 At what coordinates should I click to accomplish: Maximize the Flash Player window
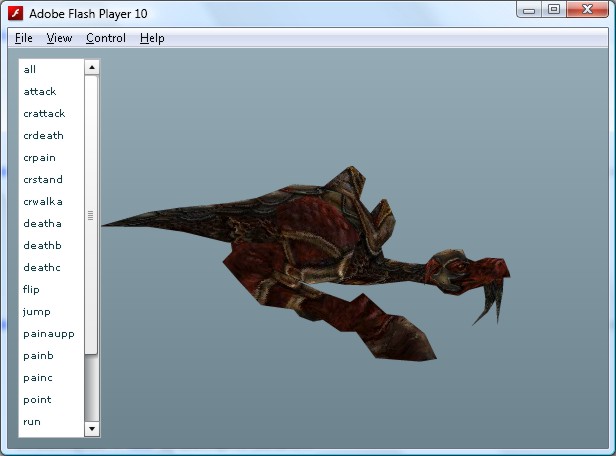click(x=554, y=9)
